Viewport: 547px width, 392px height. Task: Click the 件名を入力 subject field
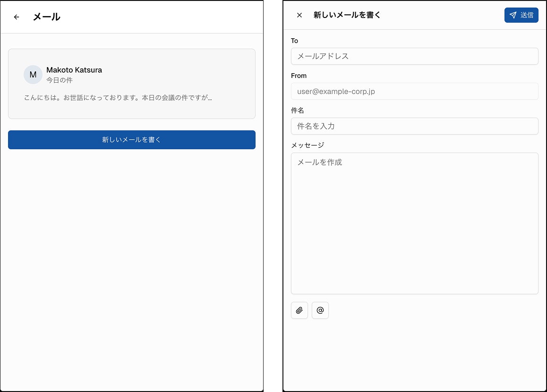[x=415, y=126]
